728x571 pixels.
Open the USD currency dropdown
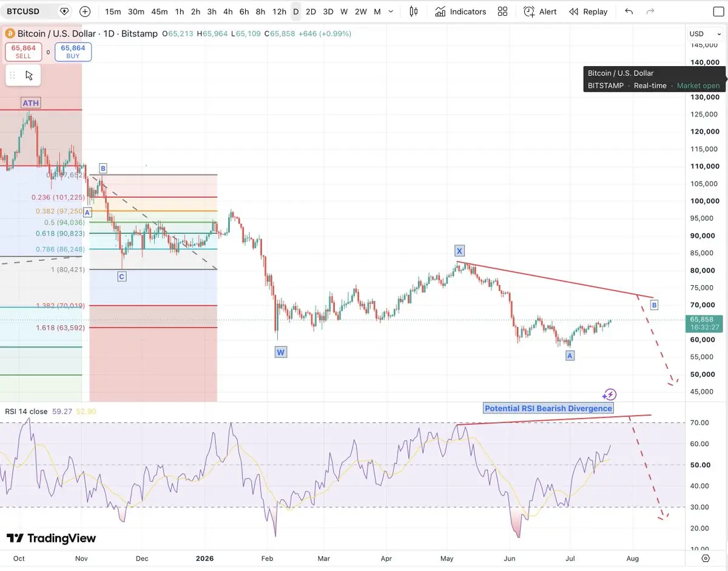click(x=704, y=33)
